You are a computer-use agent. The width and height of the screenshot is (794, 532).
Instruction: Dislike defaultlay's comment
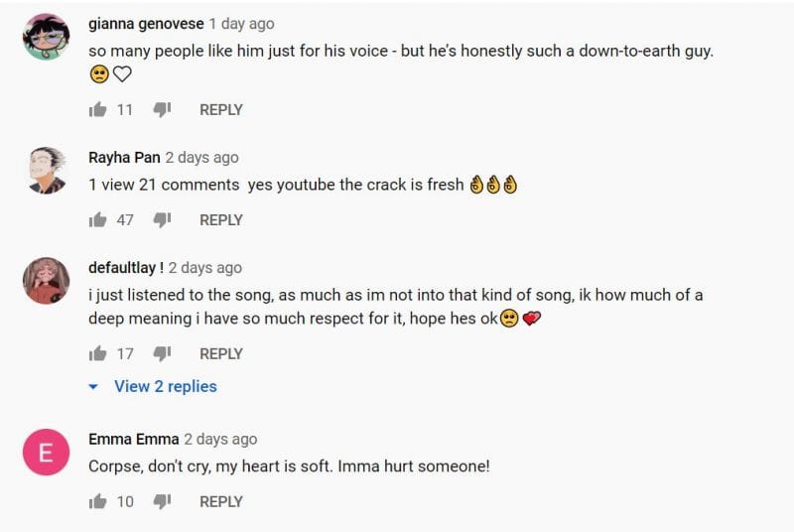pyautogui.click(x=162, y=353)
